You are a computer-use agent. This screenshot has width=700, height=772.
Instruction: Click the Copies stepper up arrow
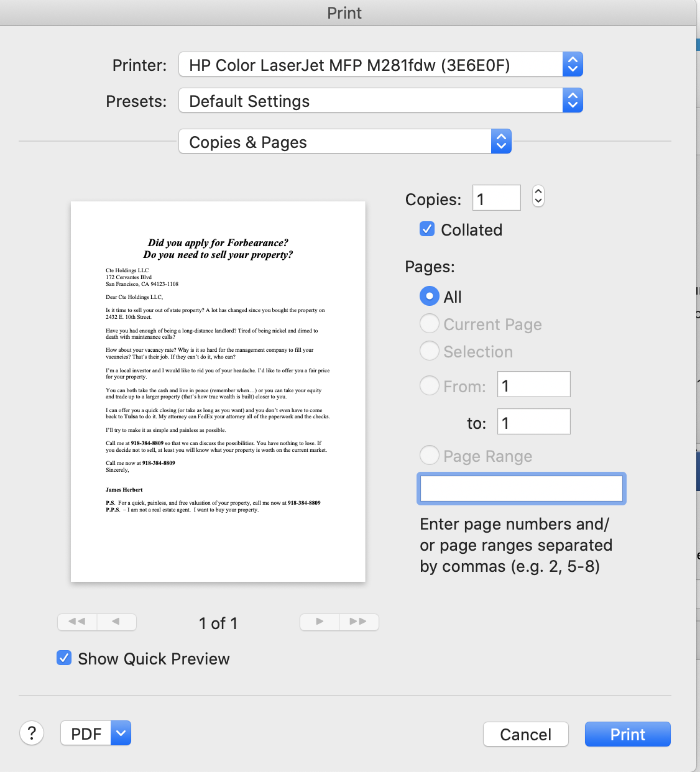click(x=538, y=193)
